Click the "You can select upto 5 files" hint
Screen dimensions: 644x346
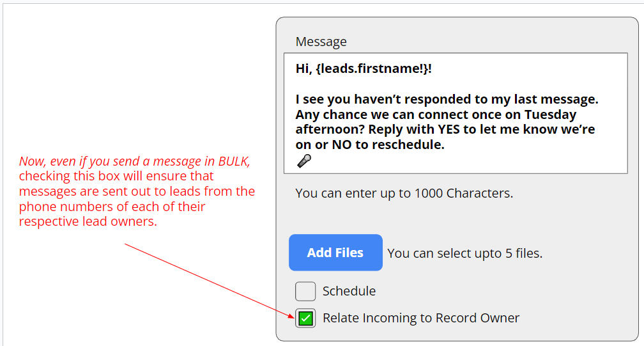tap(464, 253)
